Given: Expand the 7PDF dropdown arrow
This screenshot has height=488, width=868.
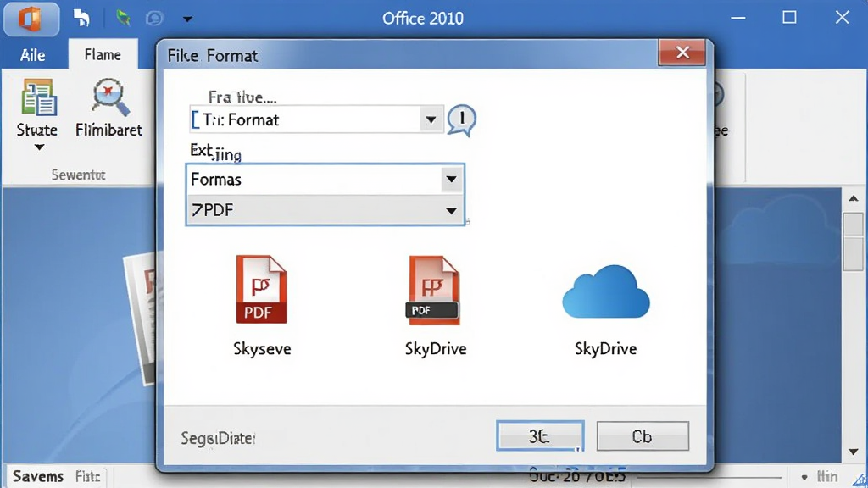Looking at the screenshot, I should (x=451, y=211).
